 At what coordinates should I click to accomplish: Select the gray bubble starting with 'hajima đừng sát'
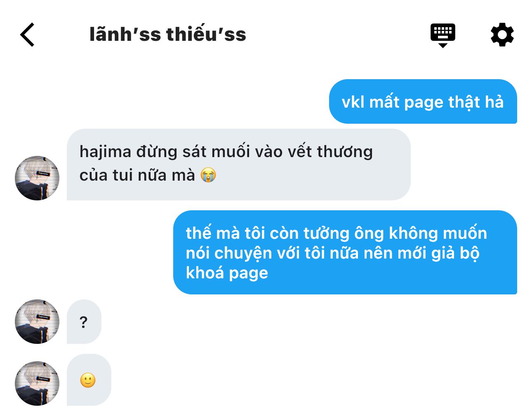[239, 165]
